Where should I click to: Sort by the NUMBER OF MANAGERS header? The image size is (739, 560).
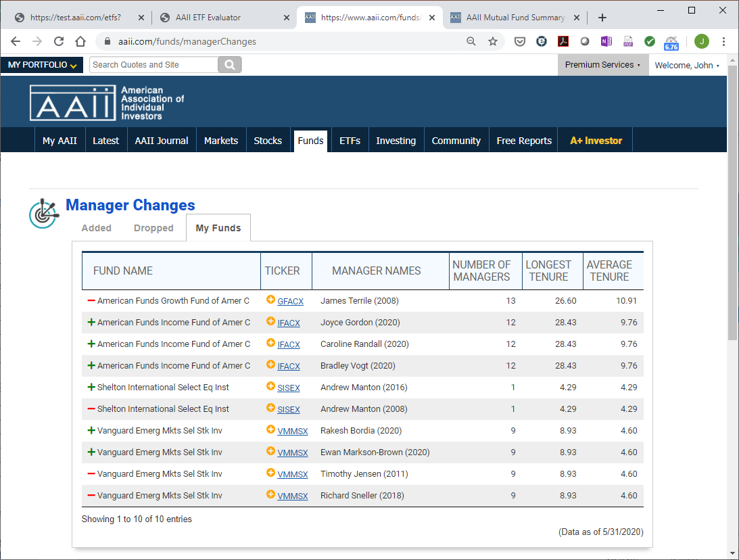tap(485, 271)
